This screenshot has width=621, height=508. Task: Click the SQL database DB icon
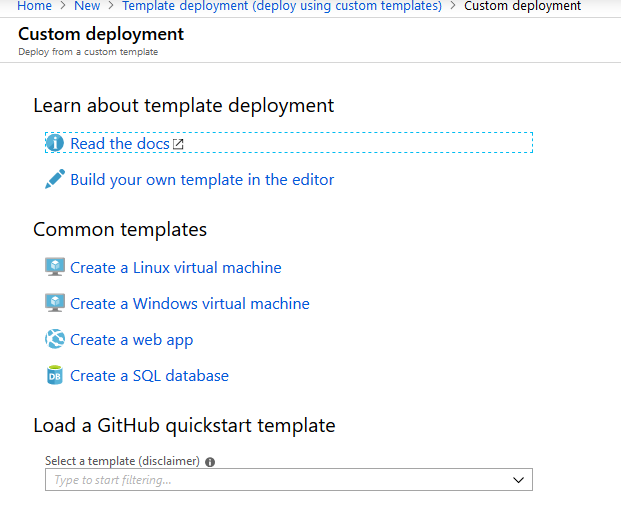55,376
